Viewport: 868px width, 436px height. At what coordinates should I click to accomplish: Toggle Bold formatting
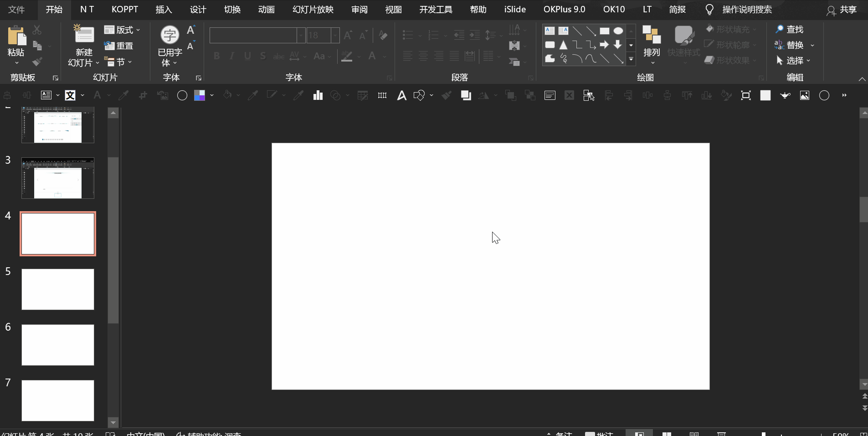point(216,56)
